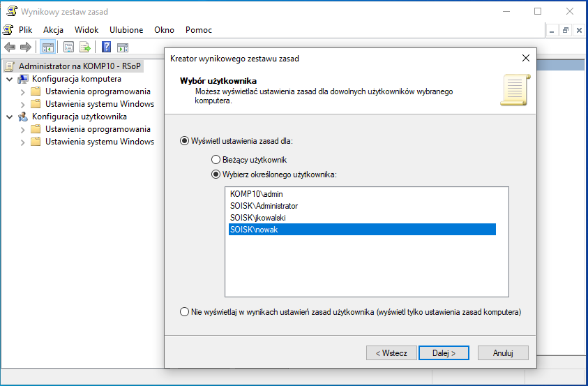Open Help with the blue question-mark icon
588x386 pixels.
coord(107,47)
